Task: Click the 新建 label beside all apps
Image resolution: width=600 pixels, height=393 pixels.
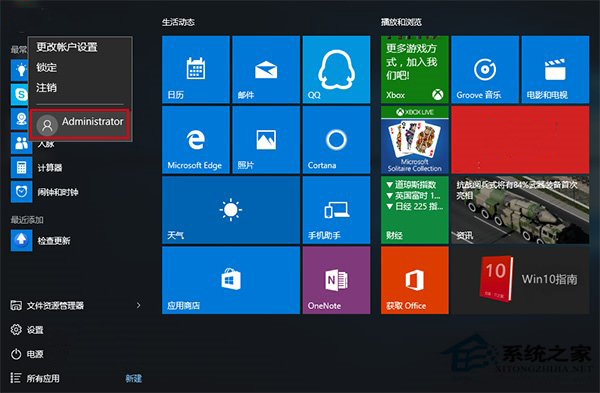Action: pos(134,378)
